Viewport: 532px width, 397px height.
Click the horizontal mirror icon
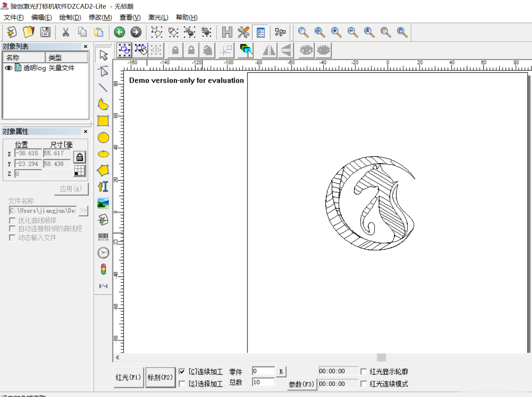[269, 50]
